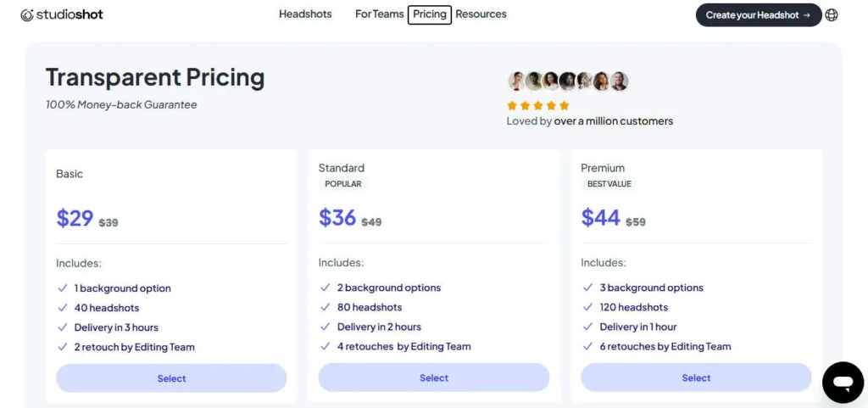This screenshot has width=868, height=408.
Task: Click the Transparent Pricing heading
Action: (x=155, y=77)
